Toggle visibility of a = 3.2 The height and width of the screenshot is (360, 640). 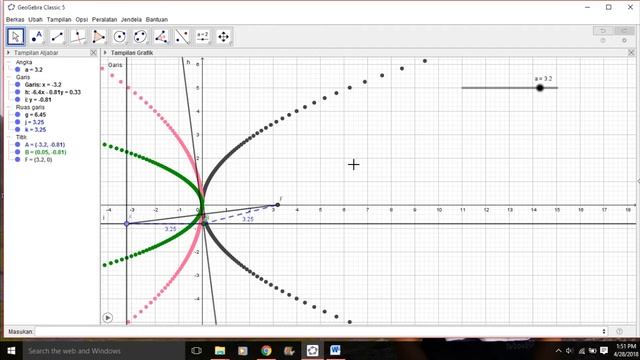coord(18,70)
